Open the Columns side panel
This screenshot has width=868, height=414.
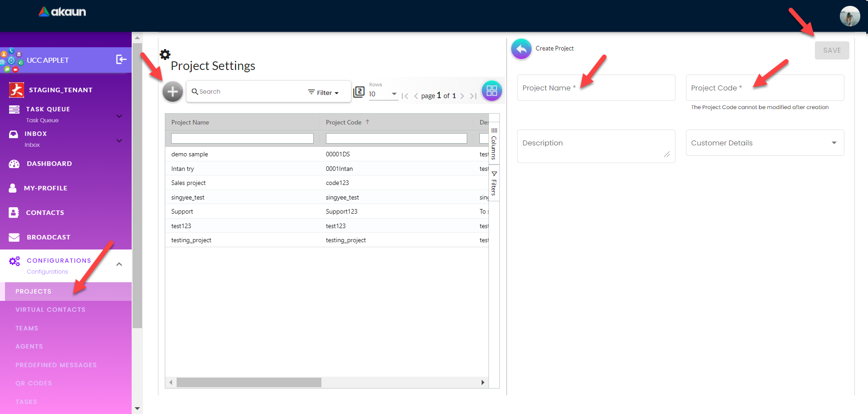coord(494,143)
